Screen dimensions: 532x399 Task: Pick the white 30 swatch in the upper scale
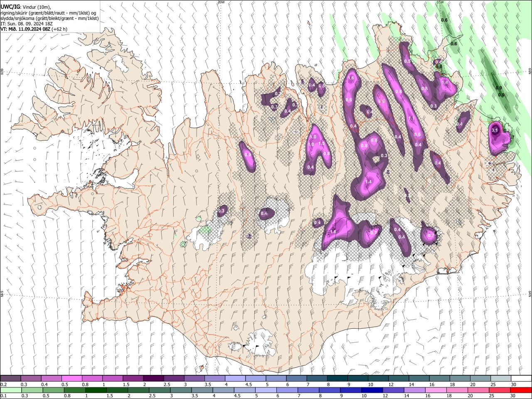[521, 378]
